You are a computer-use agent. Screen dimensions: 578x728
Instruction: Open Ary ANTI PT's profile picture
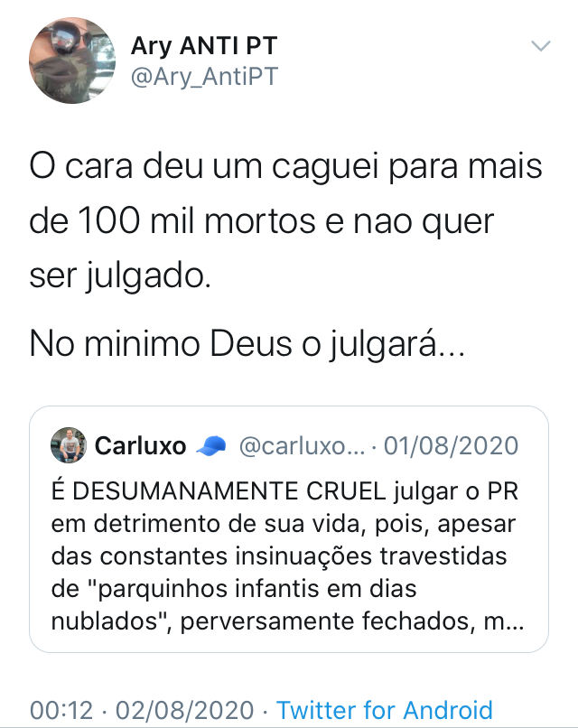click(73, 60)
